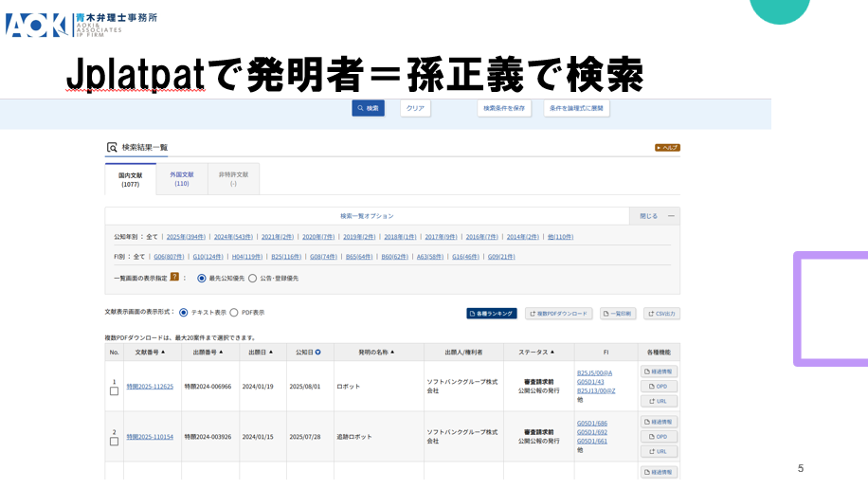Select PDF表示 display format radio
This screenshot has width=868, height=489.
[x=234, y=313]
